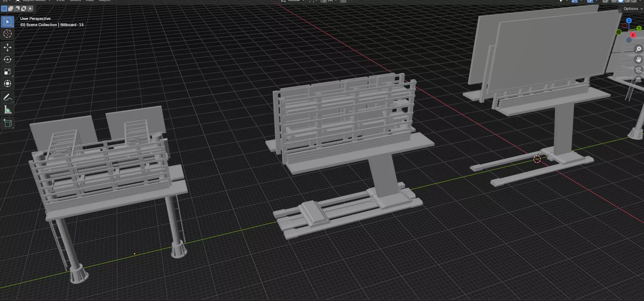Click the red X axis on the gizmo
This screenshot has height=301, width=644.
[x=633, y=35]
